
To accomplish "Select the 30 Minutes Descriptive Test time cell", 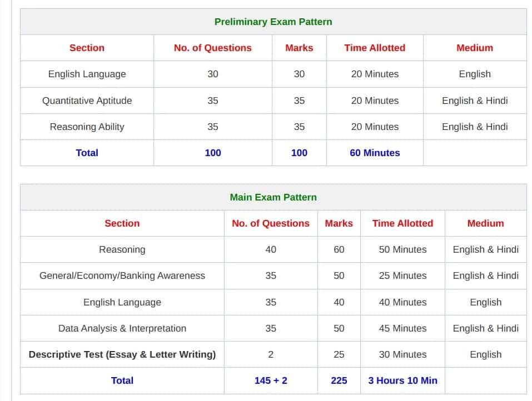I will [402, 354].
